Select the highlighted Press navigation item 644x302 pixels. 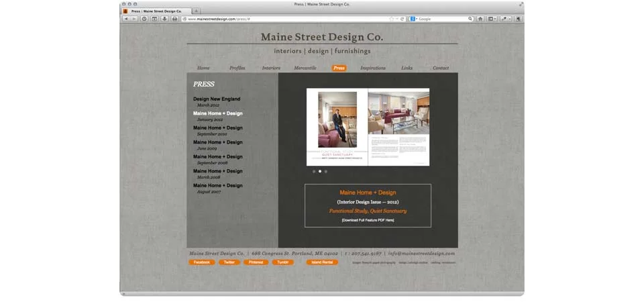339,68
